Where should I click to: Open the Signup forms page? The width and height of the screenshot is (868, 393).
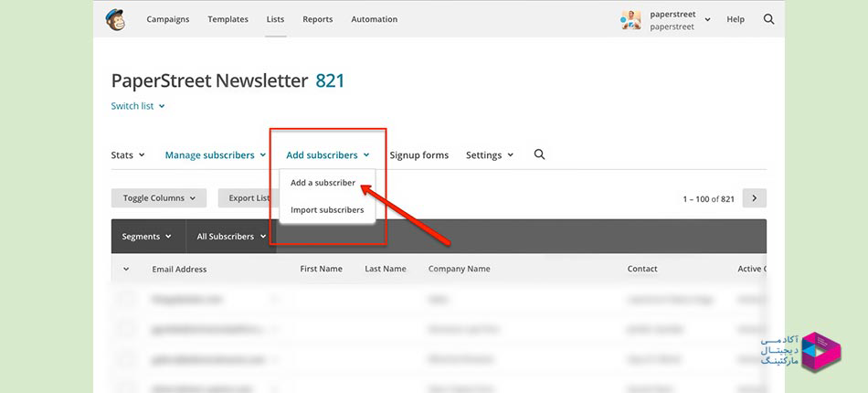(419, 155)
